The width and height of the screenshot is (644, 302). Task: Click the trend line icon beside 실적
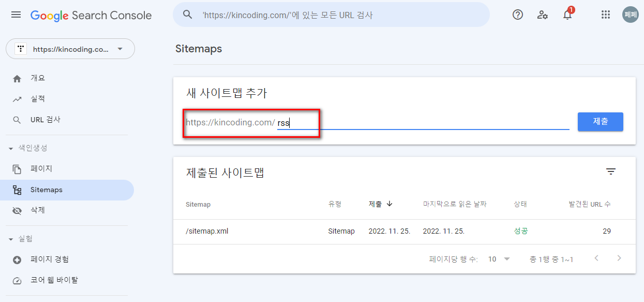pos(17,99)
